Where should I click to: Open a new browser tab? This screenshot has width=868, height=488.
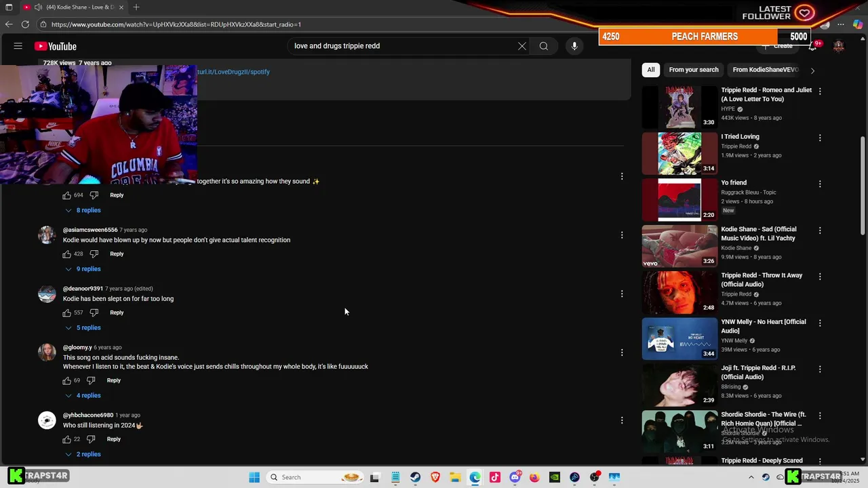tap(136, 7)
